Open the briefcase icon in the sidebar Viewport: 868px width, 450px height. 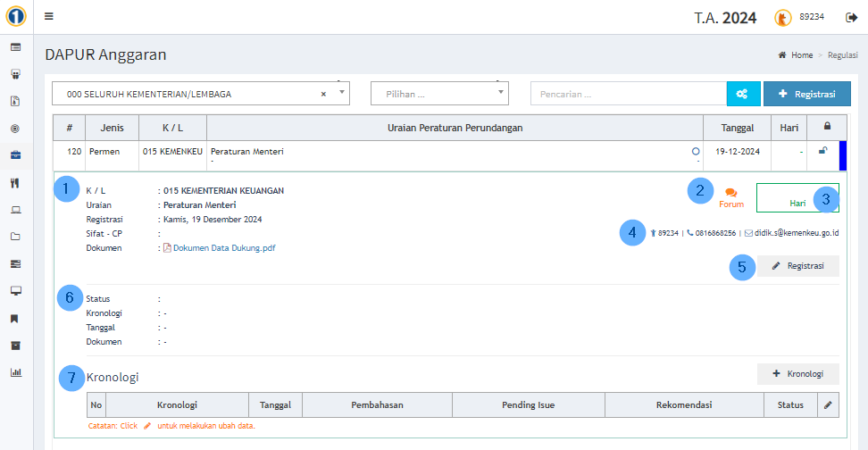pyautogui.click(x=15, y=155)
